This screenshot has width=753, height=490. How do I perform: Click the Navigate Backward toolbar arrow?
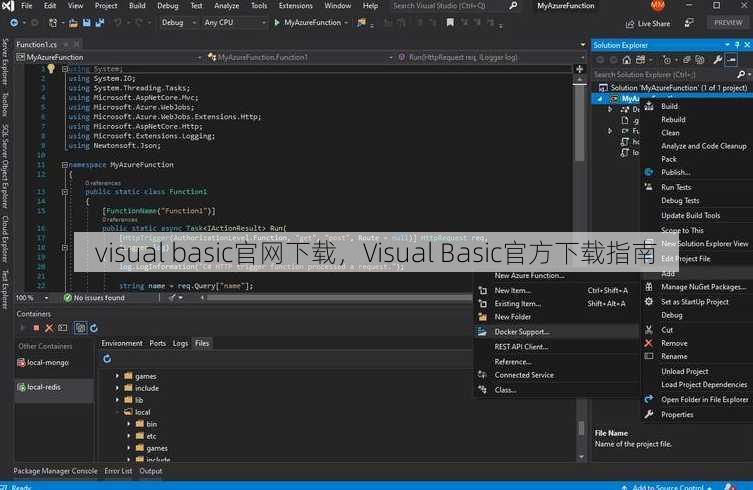coord(14,23)
